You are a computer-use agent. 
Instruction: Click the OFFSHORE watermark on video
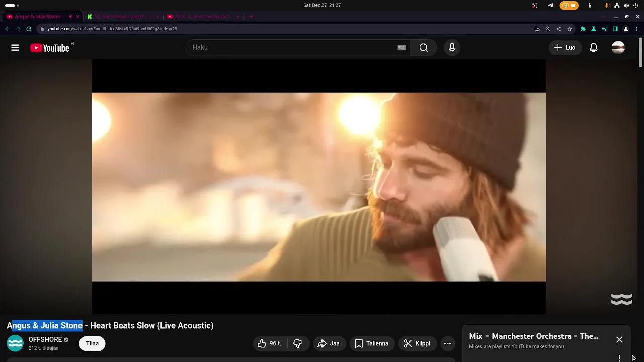coord(621,299)
